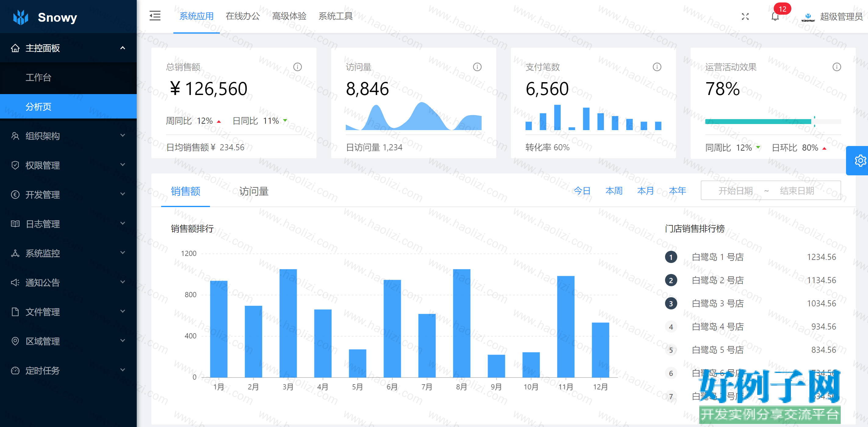Switch to the 在线办公 top tab

coord(243,16)
